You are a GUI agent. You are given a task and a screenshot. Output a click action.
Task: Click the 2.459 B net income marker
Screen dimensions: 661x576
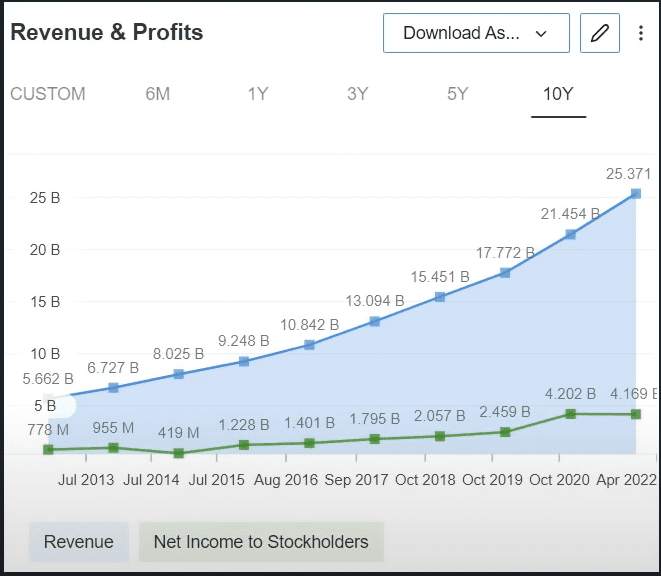[x=505, y=432]
